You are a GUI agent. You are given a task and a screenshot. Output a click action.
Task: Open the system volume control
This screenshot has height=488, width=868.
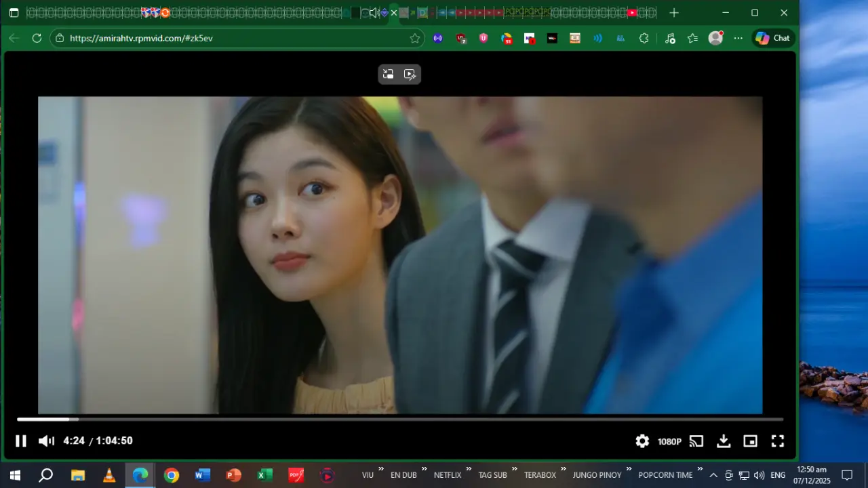pyautogui.click(x=759, y=475)
